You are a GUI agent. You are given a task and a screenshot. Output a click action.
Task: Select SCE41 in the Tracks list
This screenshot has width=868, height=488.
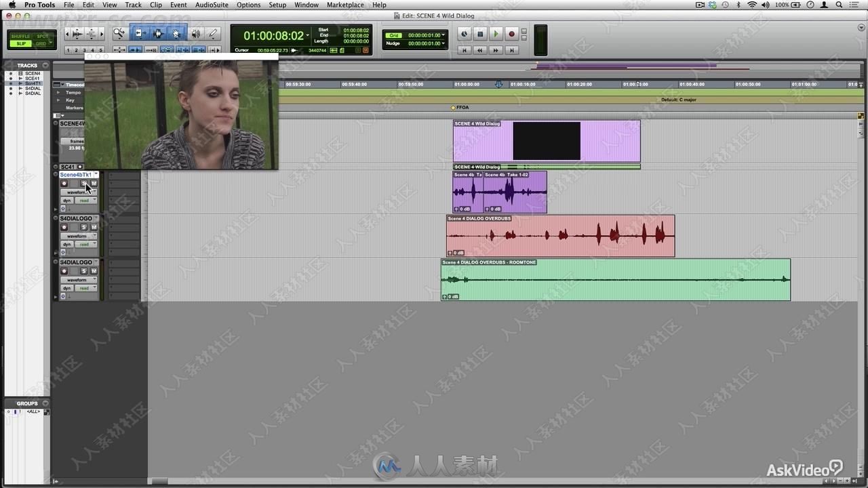(x=32, y=79)
